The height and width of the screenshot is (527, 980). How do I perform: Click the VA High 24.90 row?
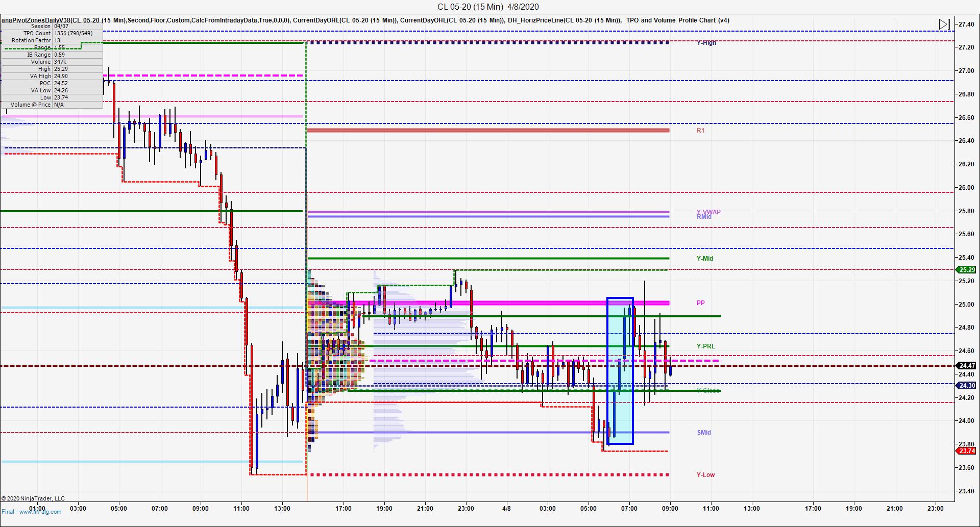52,76
